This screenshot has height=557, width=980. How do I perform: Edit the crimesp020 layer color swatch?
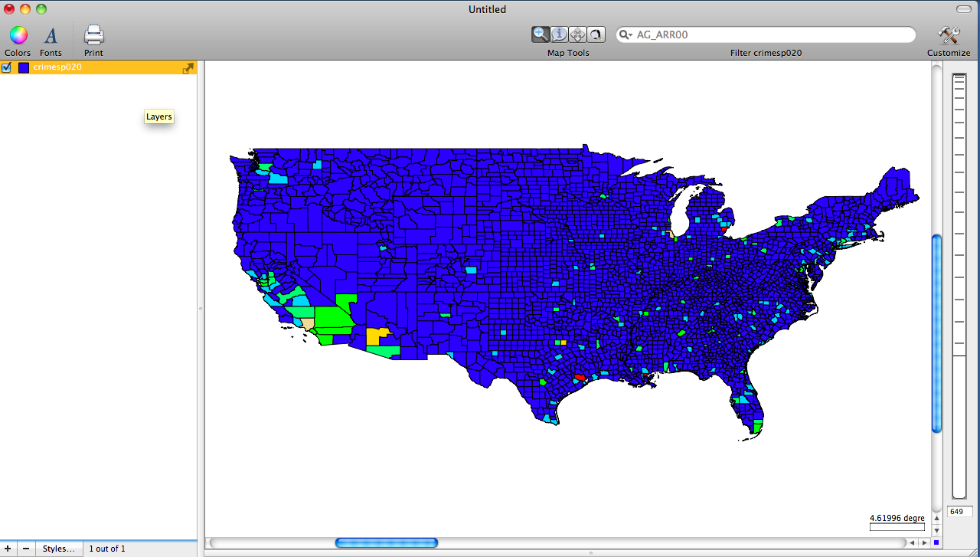click(x=23, y=67)
